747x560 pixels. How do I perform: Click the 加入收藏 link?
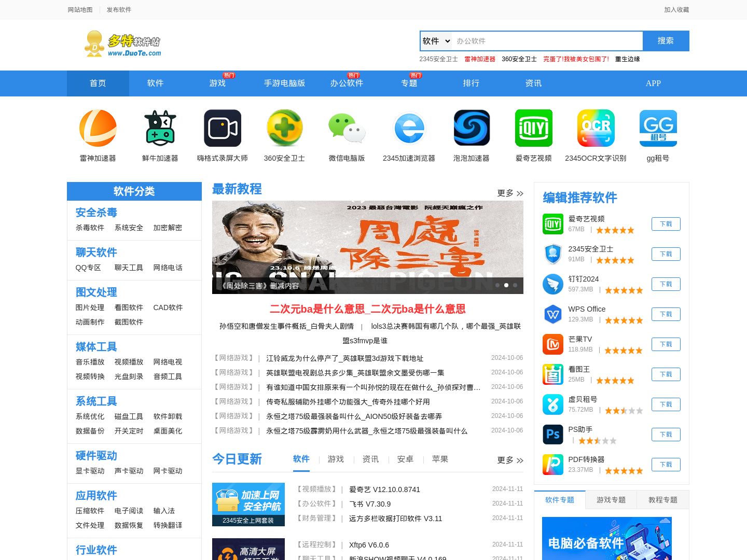(x=676, y=10)
